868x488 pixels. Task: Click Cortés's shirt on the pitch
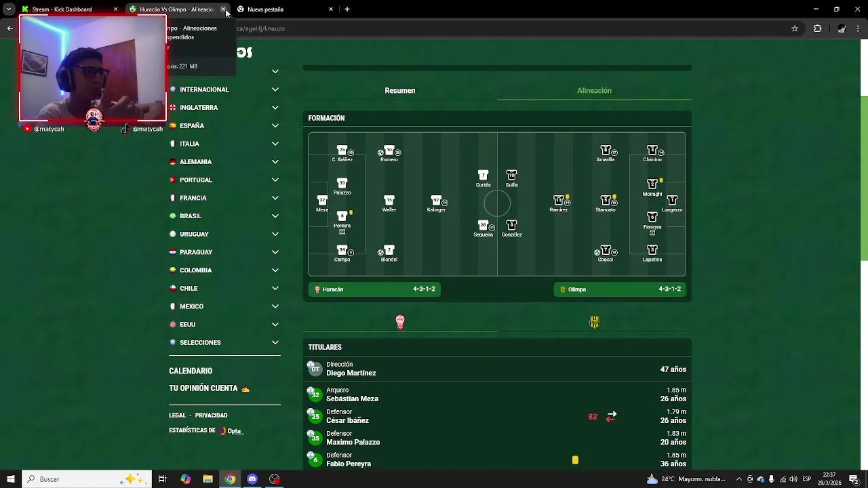483,176
